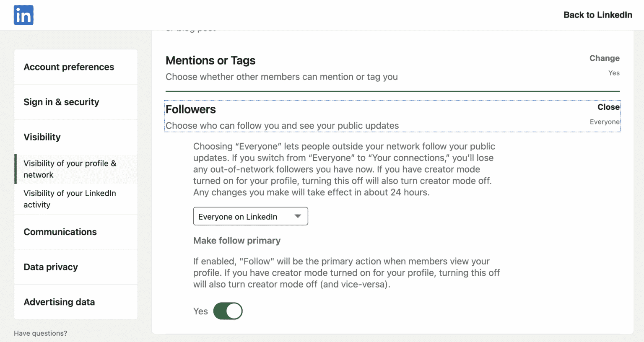644x342 pixels.
Task: Click the Yes value under Mentions or Tags
Action: (614, 73)
